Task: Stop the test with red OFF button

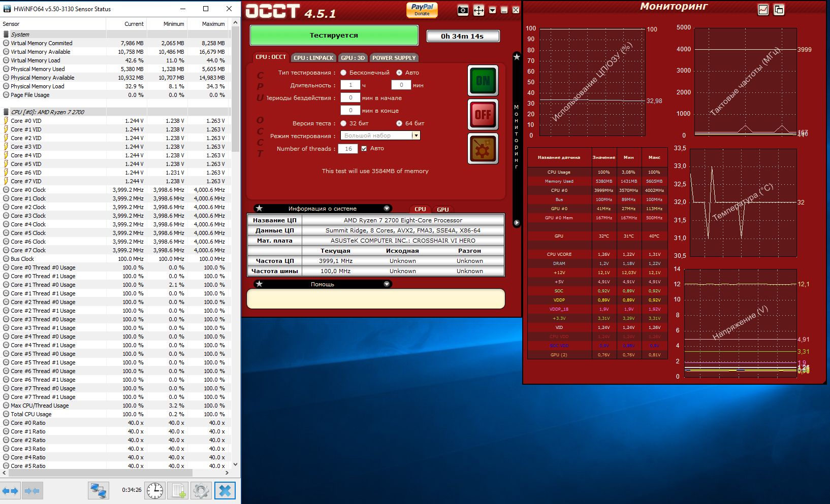Action: tap(483, 114)
